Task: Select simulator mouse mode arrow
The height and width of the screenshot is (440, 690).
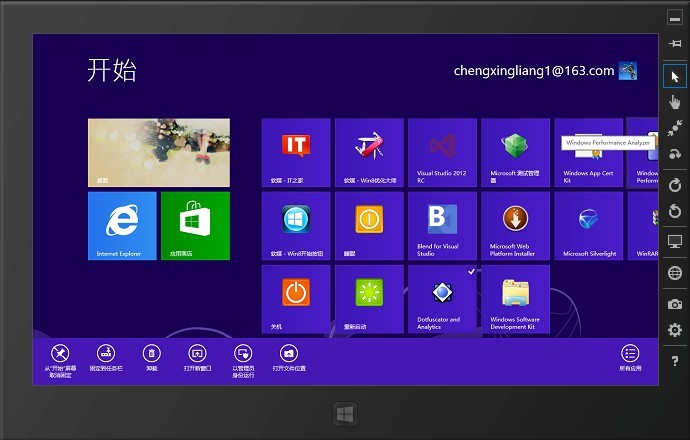Action: [675, 77]
